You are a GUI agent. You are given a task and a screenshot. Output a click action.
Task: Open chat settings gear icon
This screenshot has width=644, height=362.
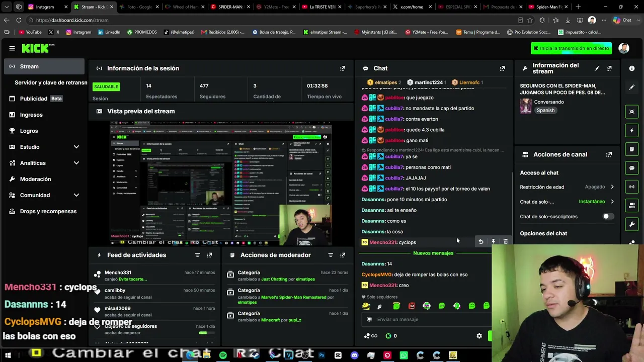479,336
